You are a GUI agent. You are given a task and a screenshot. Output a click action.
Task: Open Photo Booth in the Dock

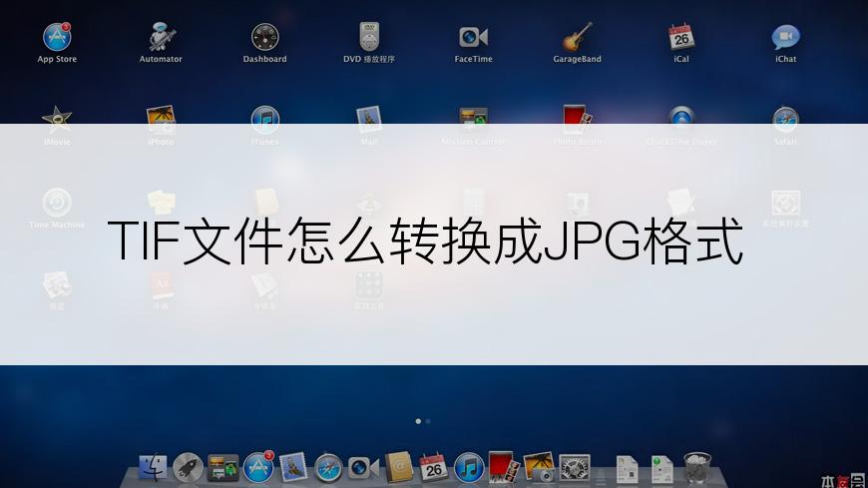(x=504, y=466)
